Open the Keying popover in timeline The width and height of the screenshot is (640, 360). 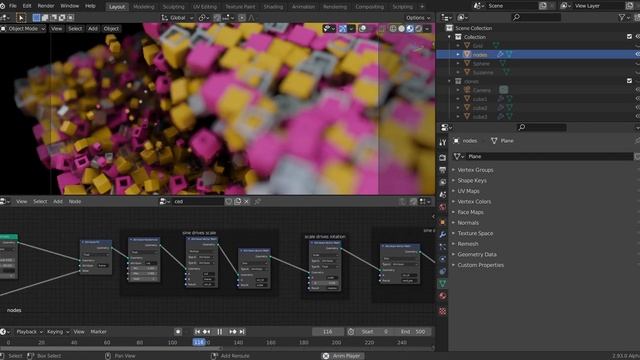[58, 332]
